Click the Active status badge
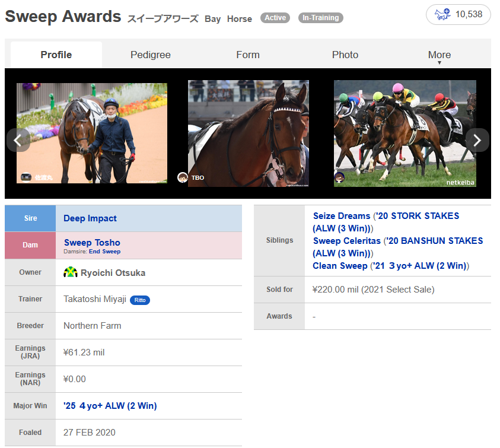The height and width of the screenshot is (448, 500). 275,18
